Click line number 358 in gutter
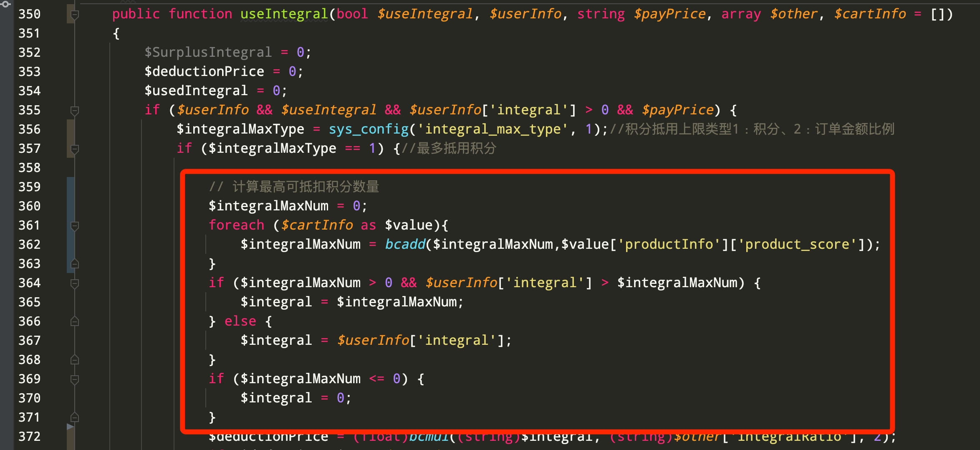Image resolution: width=980 pixels, height=450 pixels. 29,168
